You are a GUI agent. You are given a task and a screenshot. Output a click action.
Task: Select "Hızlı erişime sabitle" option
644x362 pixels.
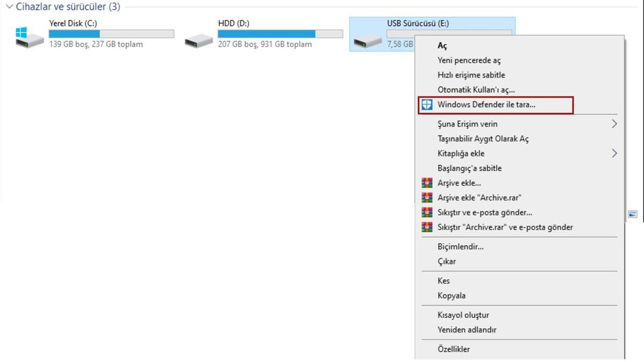pos(471,75)
